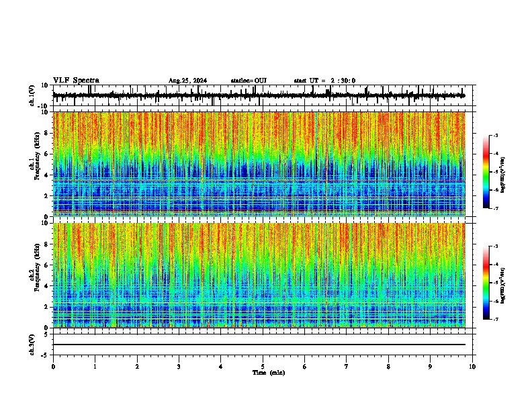Select the "Time (min)" axis label

pos(269,373)
